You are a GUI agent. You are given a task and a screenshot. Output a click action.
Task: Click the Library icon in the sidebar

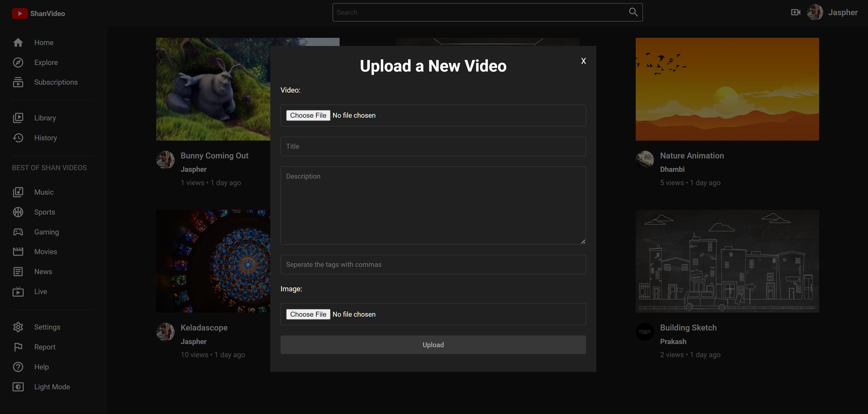[18, 117]
